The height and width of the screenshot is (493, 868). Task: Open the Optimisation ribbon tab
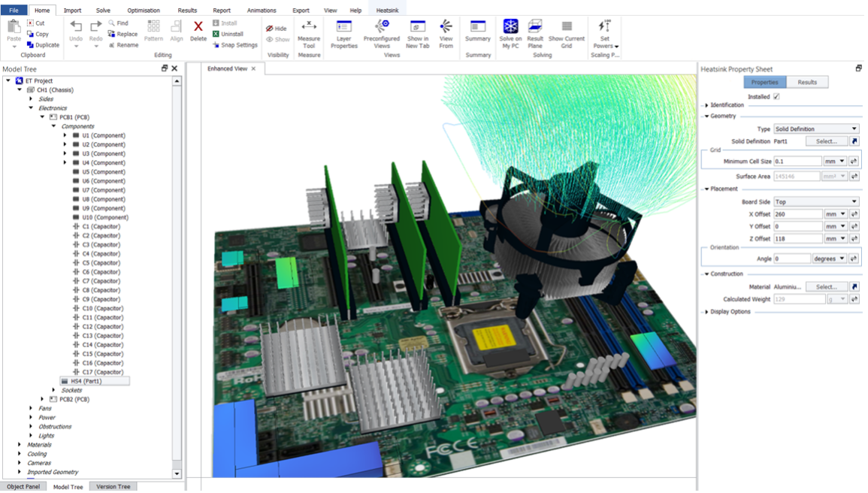143,11
